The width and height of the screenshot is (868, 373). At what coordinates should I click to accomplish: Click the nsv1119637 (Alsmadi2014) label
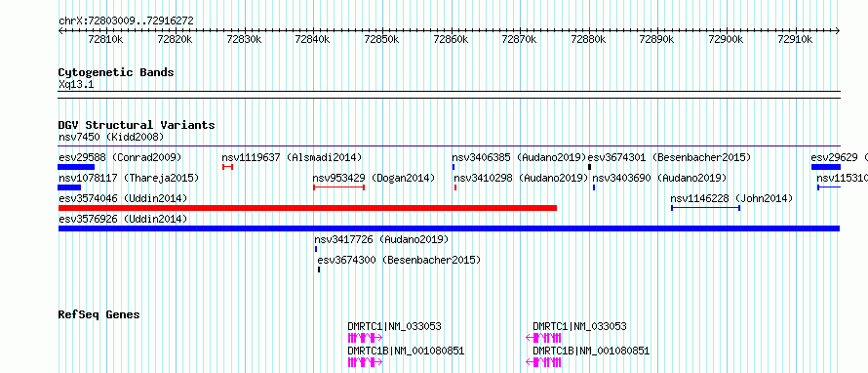[292, 157]
